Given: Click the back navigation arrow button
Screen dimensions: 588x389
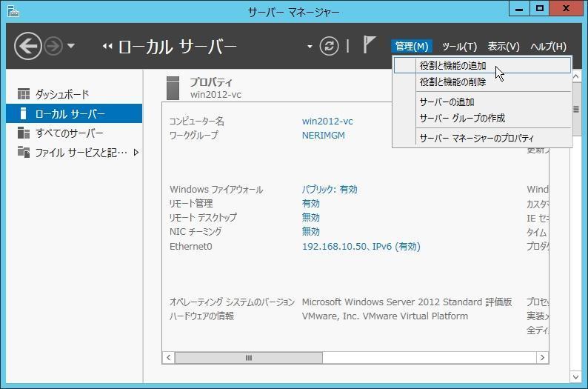Looking at the screenshot, I should coord(27,46).
